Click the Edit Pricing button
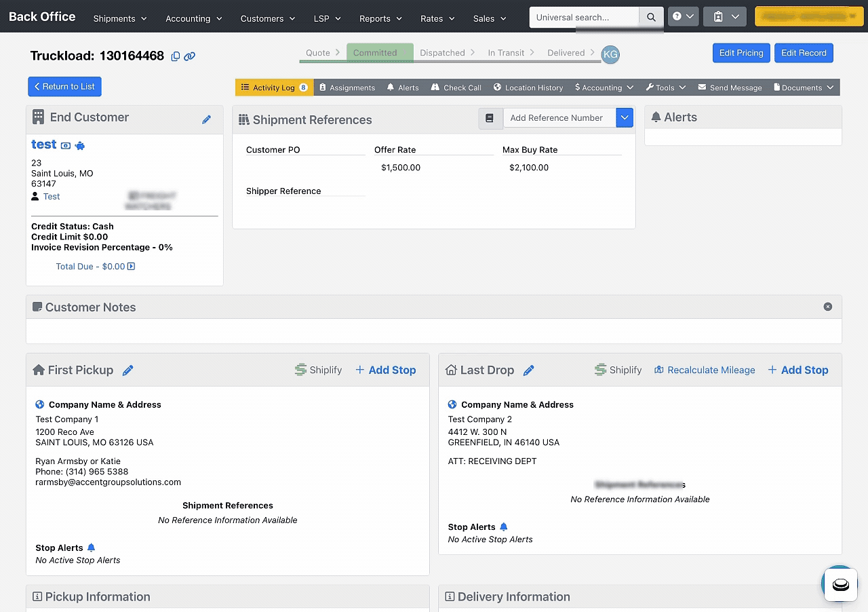 tap(741, 53)
